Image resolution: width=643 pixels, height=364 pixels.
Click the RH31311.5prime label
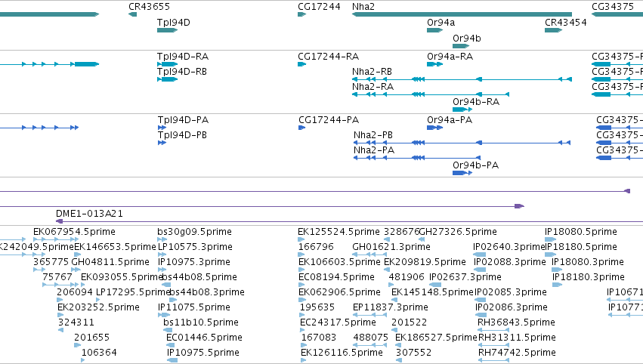pyautogui.click(x=517, y=338)
